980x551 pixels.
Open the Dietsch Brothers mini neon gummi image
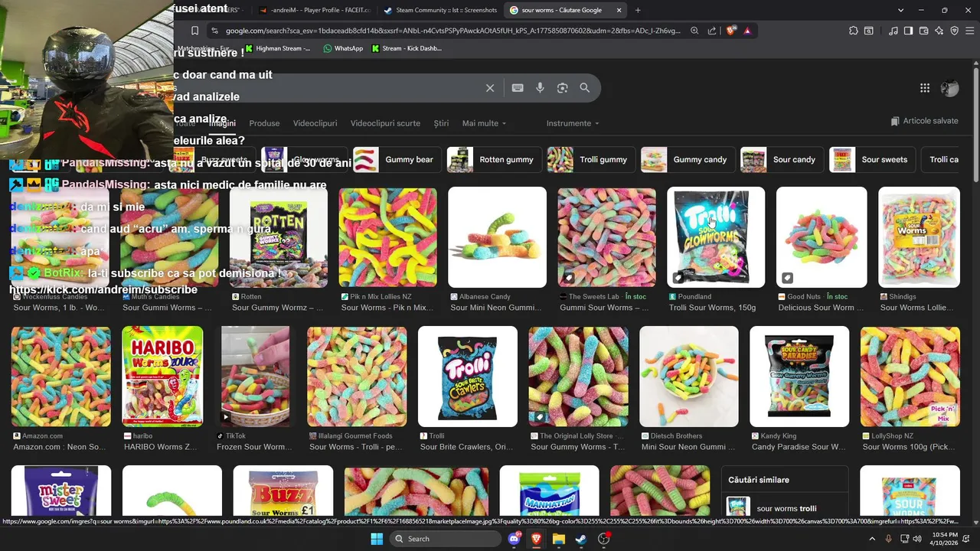(x=689, y=377)
